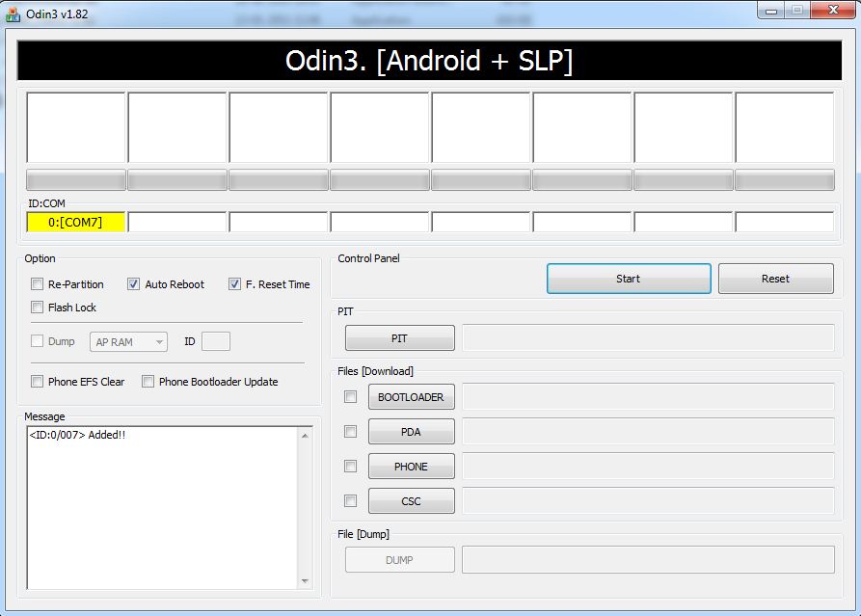Click the Reset button
Viewport: 861px width, 616px height.
(x=775, y=279)
